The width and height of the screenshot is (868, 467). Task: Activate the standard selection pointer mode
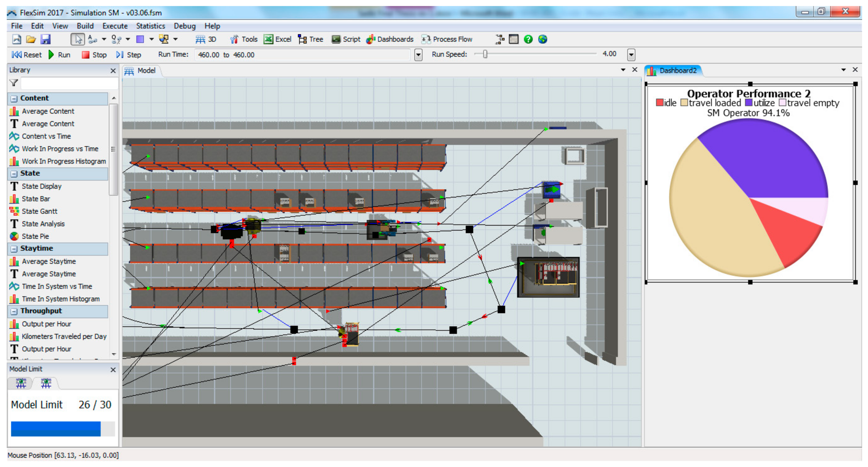coord(78,39)
